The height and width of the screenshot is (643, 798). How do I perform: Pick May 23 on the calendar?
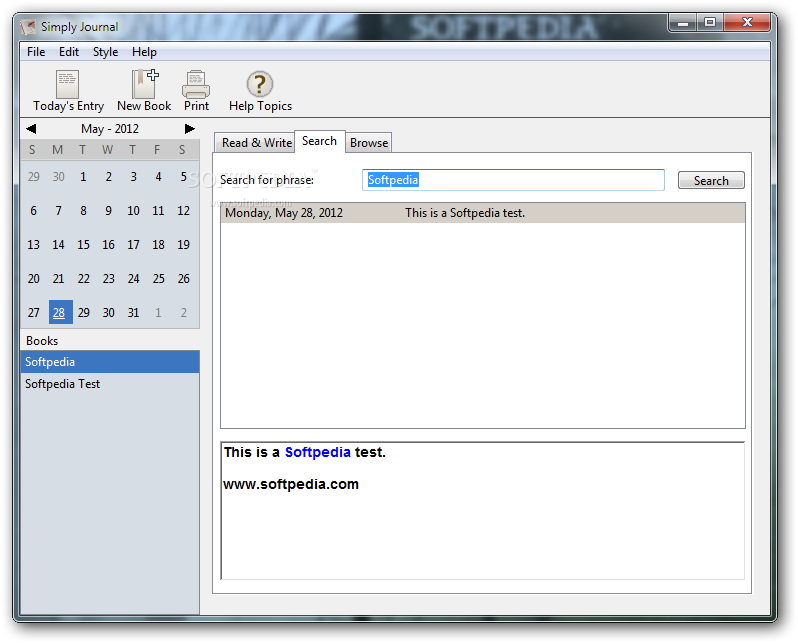[x=108, y=279]
